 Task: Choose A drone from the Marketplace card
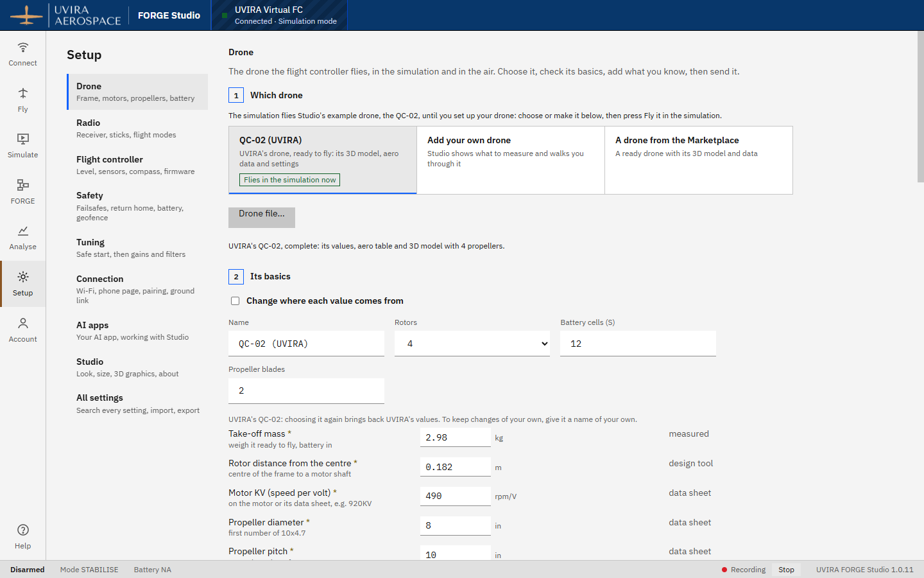pos(699,160)
